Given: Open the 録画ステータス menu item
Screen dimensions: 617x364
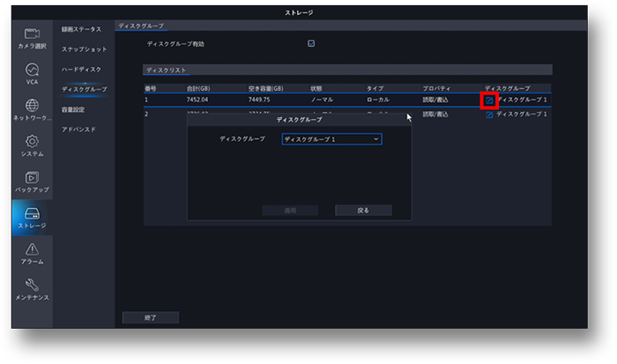Looking at the screenshot, I should 83,29.
